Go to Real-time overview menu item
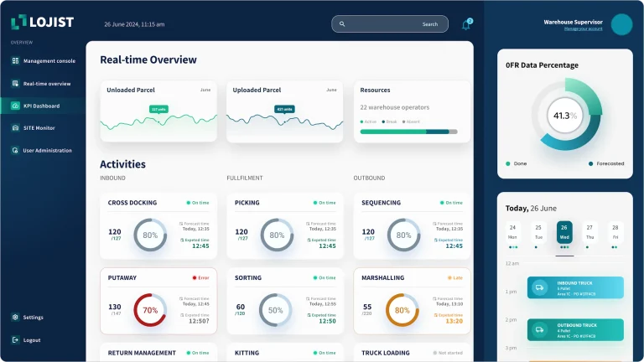Screen dimensions: 644x362 [x=43, y=83]
